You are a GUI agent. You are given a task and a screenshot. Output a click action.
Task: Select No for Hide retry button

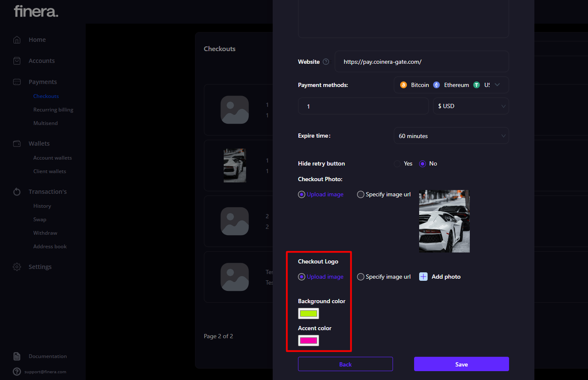pos(423,164)
